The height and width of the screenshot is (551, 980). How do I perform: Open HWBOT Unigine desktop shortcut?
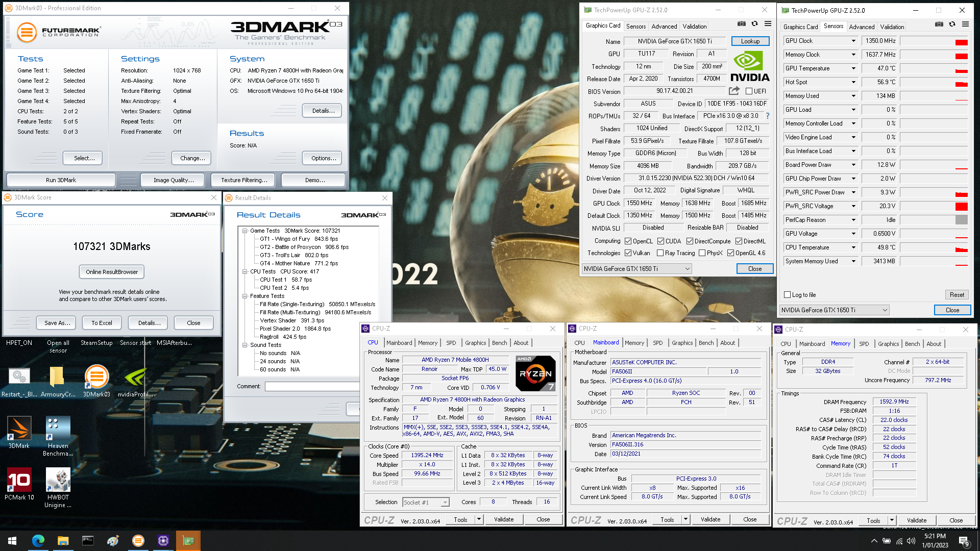click(58, 488)
